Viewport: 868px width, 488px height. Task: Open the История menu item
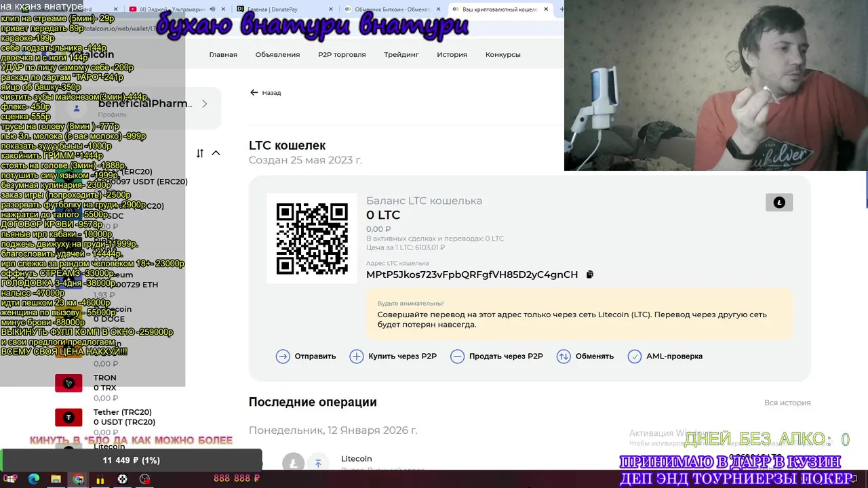pyautogui.click(x=452, y=54)
